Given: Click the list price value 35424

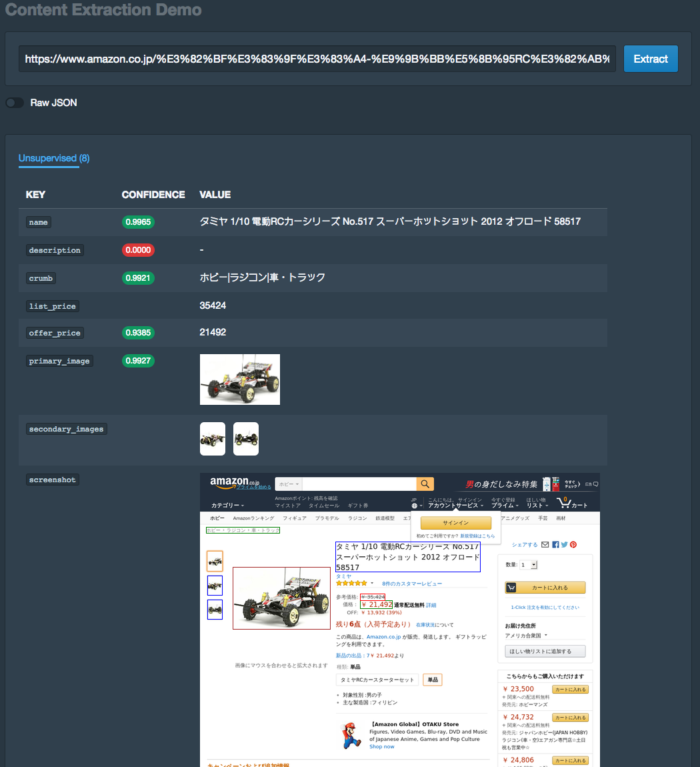Looking at the screenshot, I should [213, 305].
